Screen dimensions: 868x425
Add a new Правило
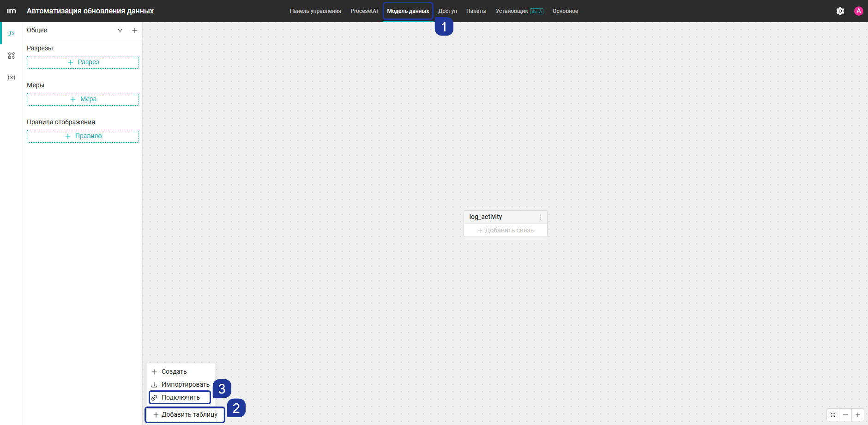pyautogui.click(x=83, y=136)
